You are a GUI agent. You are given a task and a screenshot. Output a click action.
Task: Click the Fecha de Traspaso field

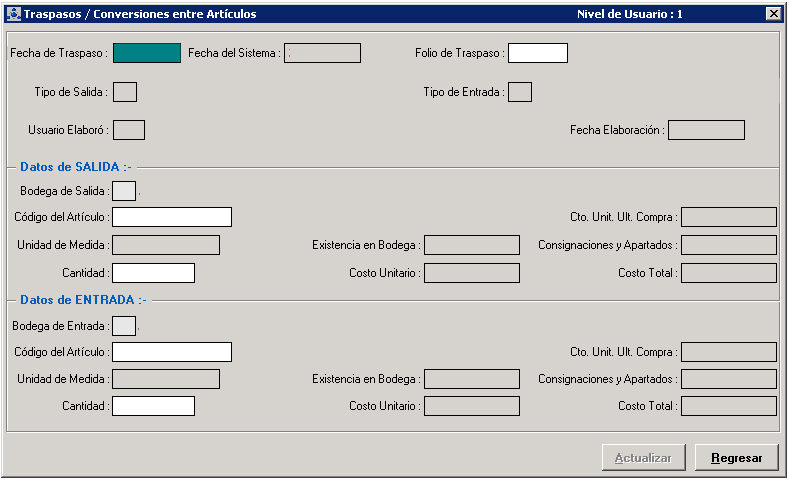pyautogui.click(x=147, y=53)
